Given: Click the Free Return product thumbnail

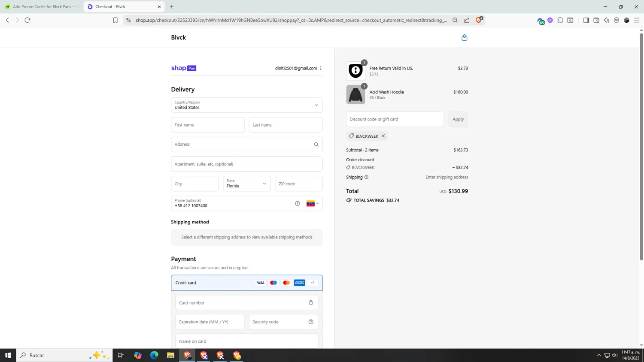Looking at the screenshot, I should [356, 71].
